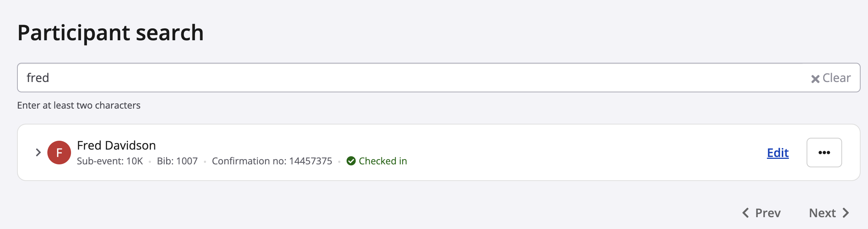
Task: Go to previous page with Prev
Action: pos(767,213)
